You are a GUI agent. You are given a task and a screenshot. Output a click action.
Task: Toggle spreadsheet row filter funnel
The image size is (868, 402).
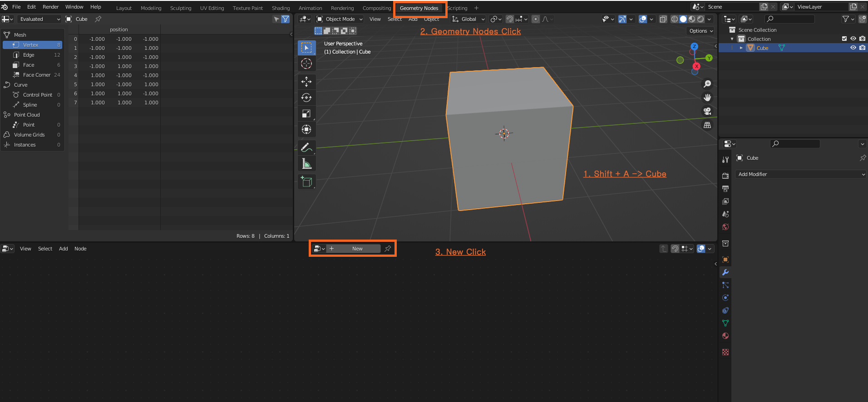point(286,19)
